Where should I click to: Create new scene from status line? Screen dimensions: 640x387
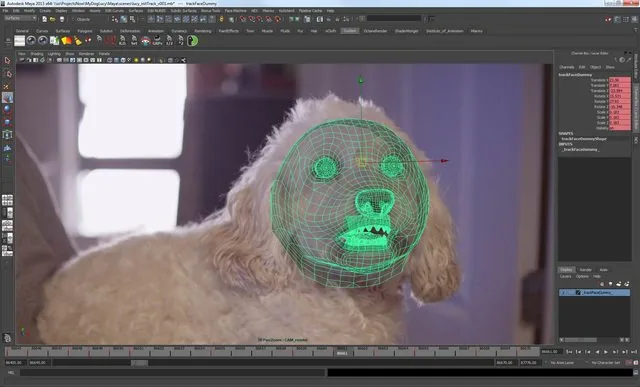click(44, 19)
